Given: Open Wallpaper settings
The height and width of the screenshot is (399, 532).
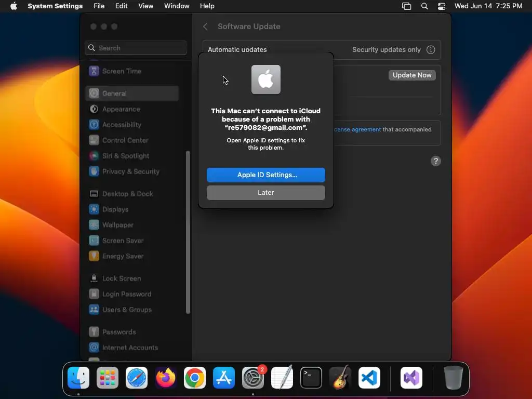Looking at the screenshot, I should [x=132, y=225].
